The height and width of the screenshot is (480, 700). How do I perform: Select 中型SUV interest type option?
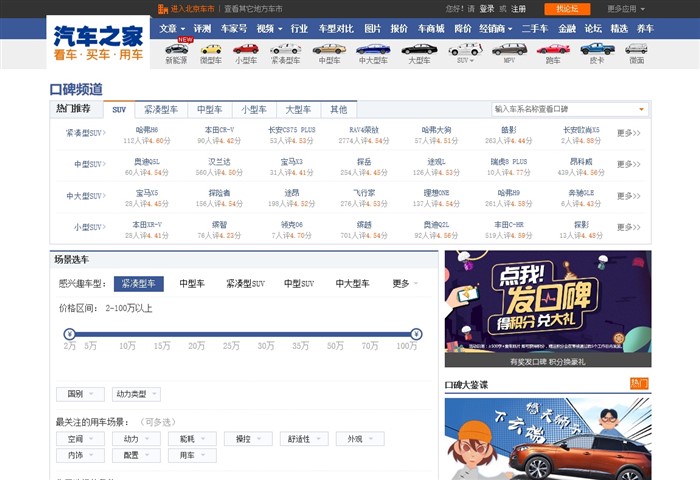point(299,284)
